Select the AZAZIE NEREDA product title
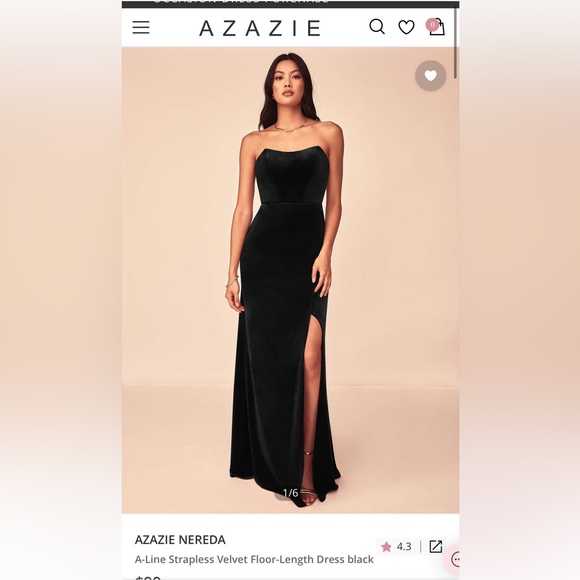This screenshot has height=580, width=580. point(180,540)
